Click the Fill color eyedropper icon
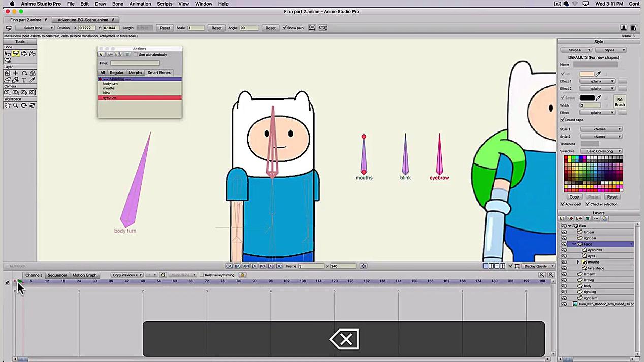 [598, 74]
